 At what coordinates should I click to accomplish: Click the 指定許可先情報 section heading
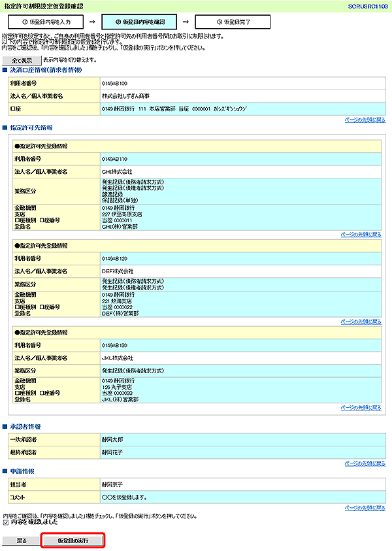click(x=31, y=128)
